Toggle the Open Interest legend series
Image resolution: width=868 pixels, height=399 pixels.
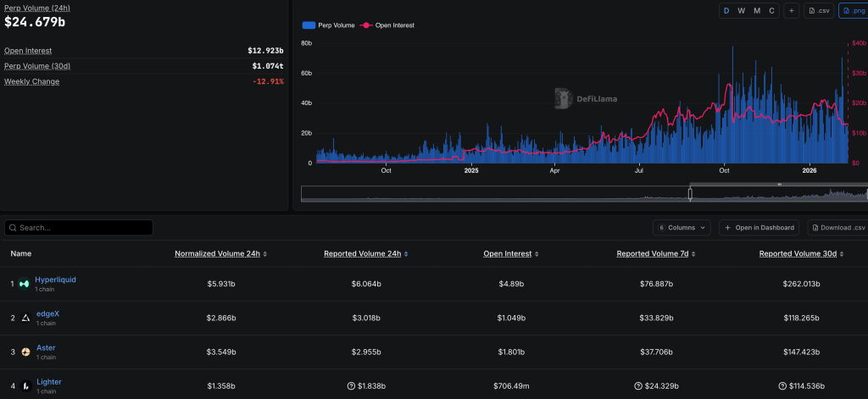click(388, 25)
